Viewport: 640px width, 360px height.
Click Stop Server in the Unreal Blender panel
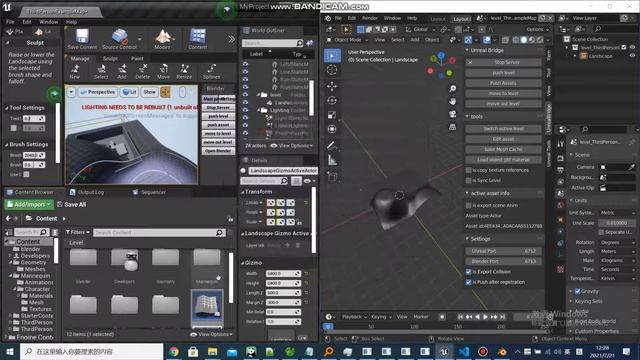tap(218, 107)
